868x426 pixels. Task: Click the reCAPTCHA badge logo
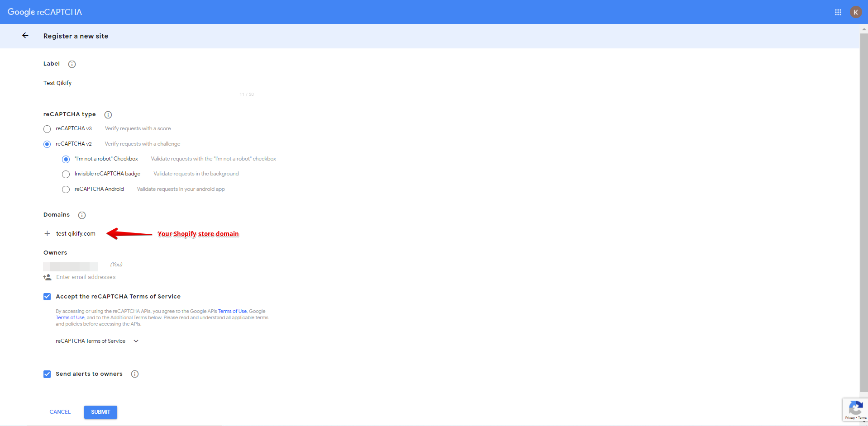tap(855, 408)
